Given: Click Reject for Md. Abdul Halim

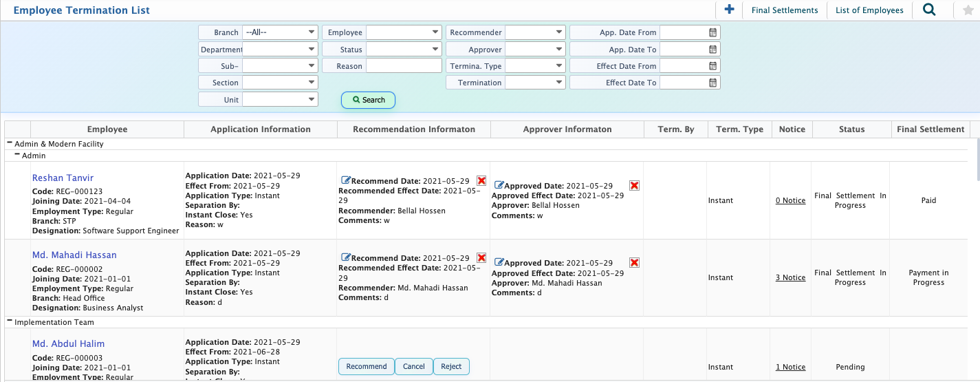Looking at the screenshot, I should pyautogui.click(x=451, y=367).
